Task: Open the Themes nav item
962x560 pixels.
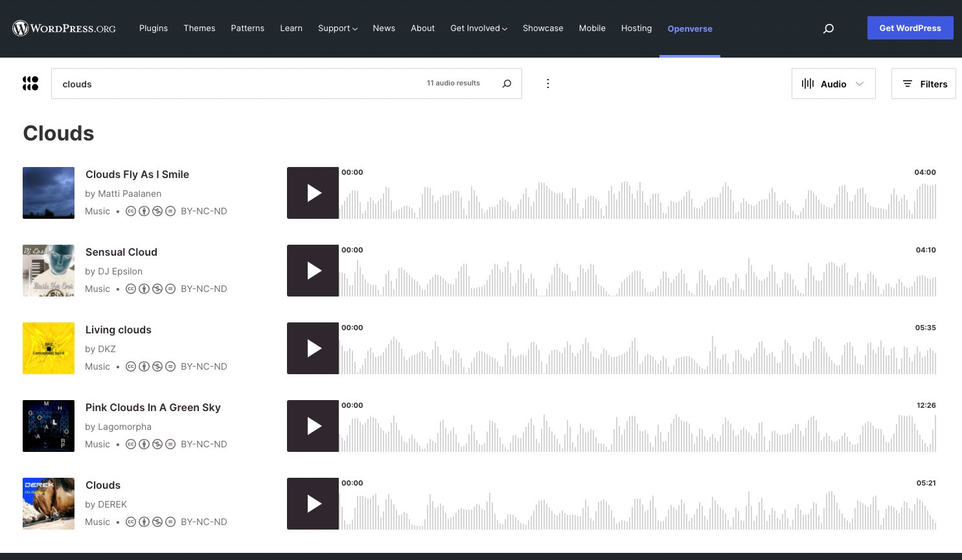Action: click(x=200, y=28)
